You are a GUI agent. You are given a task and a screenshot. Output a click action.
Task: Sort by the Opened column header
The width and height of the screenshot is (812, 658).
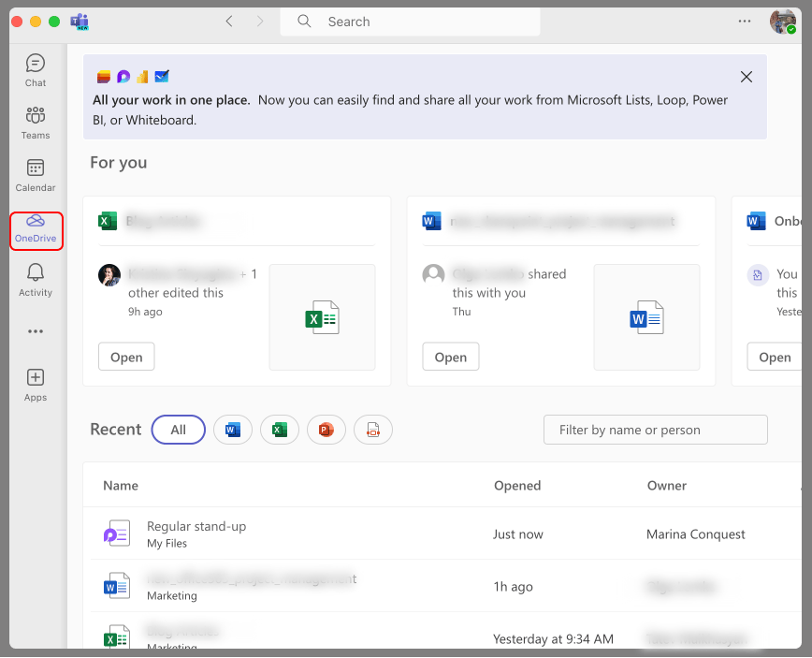516,486
